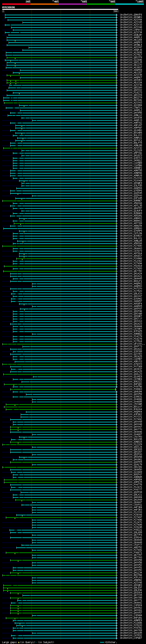This screenshot has width=146, height=644.
Task: Select the UniRef100_A2SY45 label
Action: coord(131,22)
